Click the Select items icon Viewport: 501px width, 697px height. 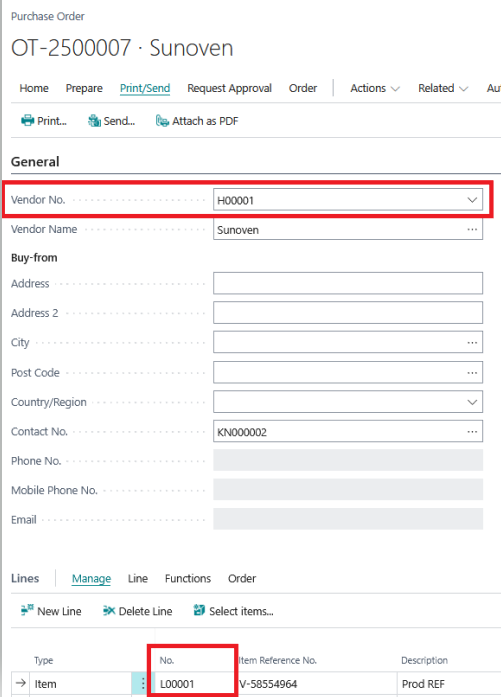click(x=199, y=610)
